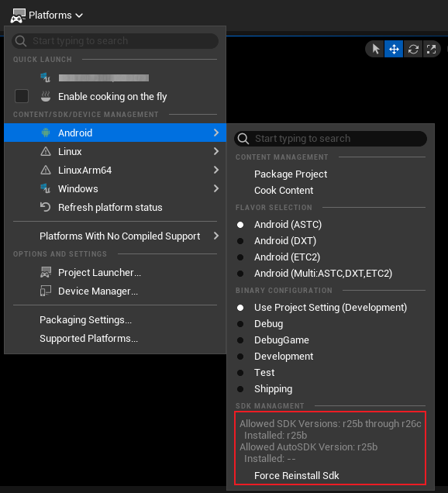
Task: Click the magnifier icon in left search
Action: coord(21,41)
